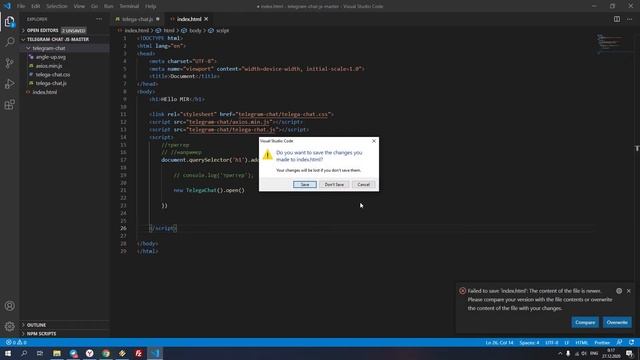
Task: Open the Extensions view
Action: coord(9,104)
